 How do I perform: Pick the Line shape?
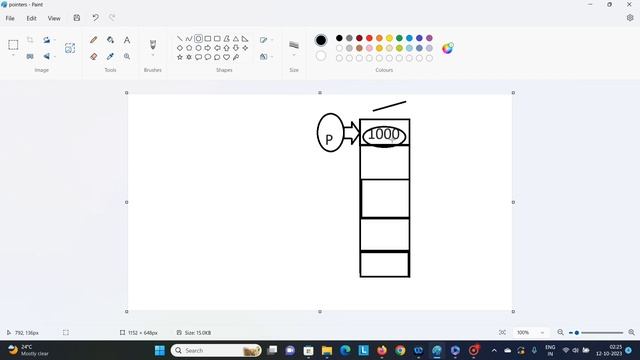(180, 38)
